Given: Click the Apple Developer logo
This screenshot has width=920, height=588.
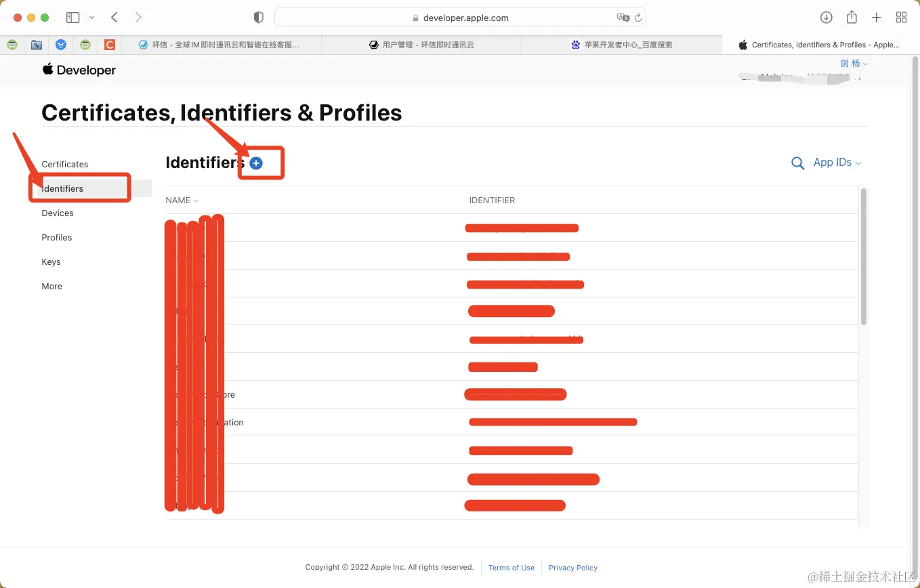Looking at the screenshot, I should (79, 70).
